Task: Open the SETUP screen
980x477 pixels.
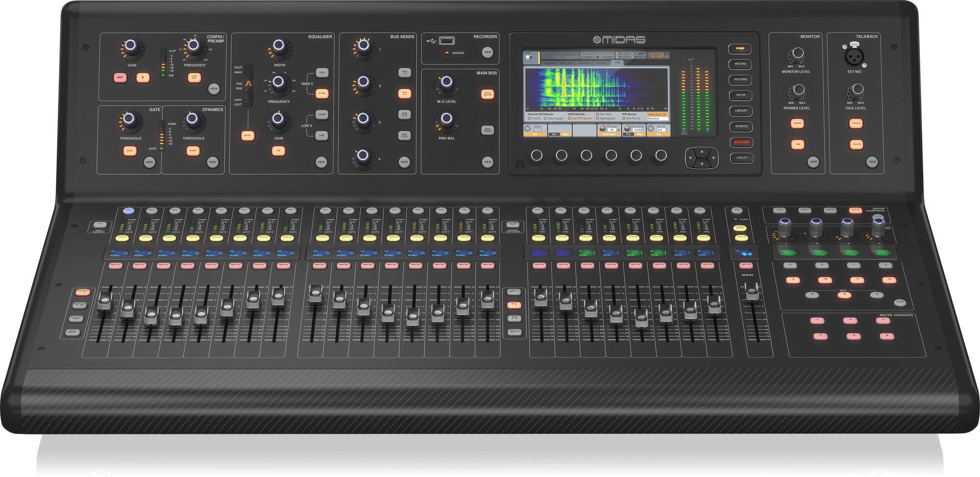Action: point(740,95)
